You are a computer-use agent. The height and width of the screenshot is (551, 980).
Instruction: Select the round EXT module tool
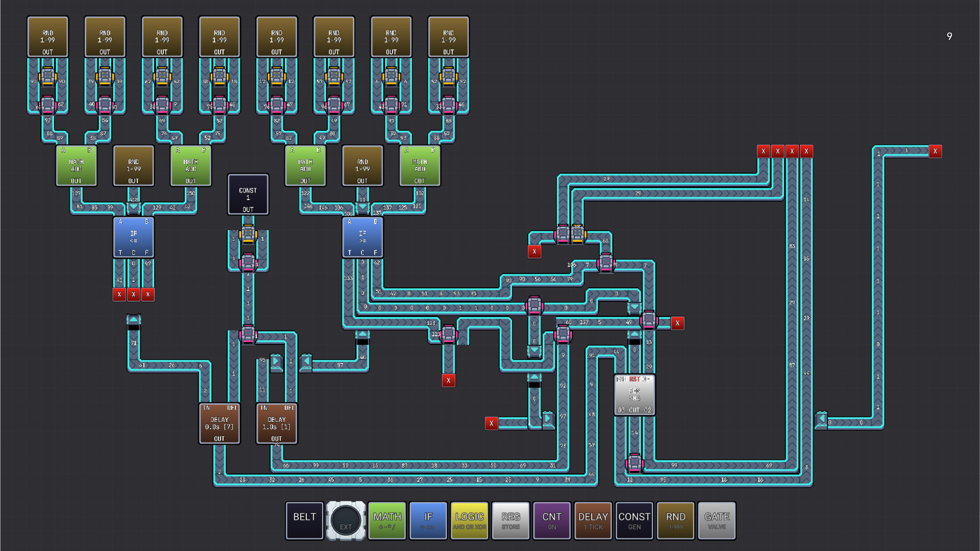[346, 520]
